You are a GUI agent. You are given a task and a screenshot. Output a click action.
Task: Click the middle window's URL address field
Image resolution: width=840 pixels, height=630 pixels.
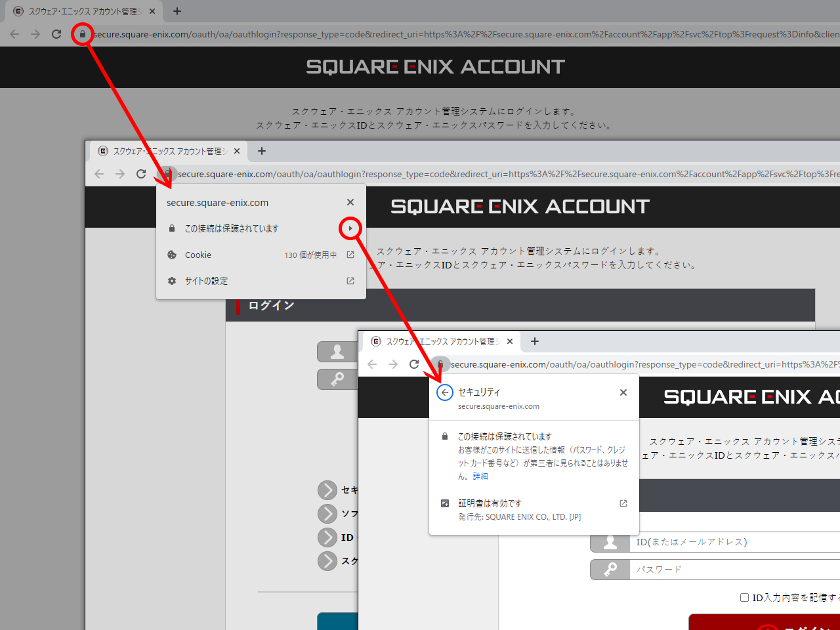[x=509, y=174]
